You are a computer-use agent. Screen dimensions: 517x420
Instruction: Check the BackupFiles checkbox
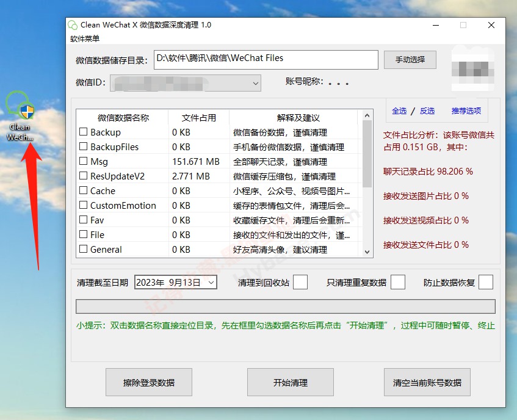(x=84, y=147)
